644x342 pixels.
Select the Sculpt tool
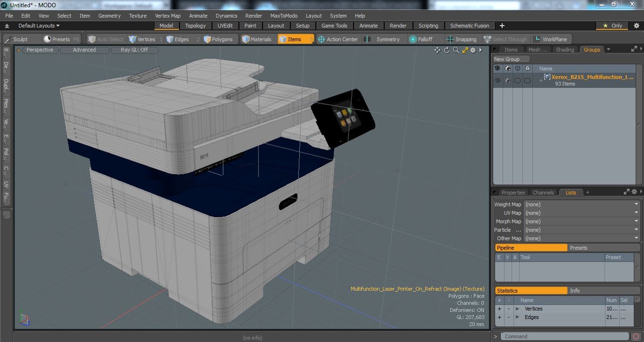pyautogui.click(x=17, y=39)
